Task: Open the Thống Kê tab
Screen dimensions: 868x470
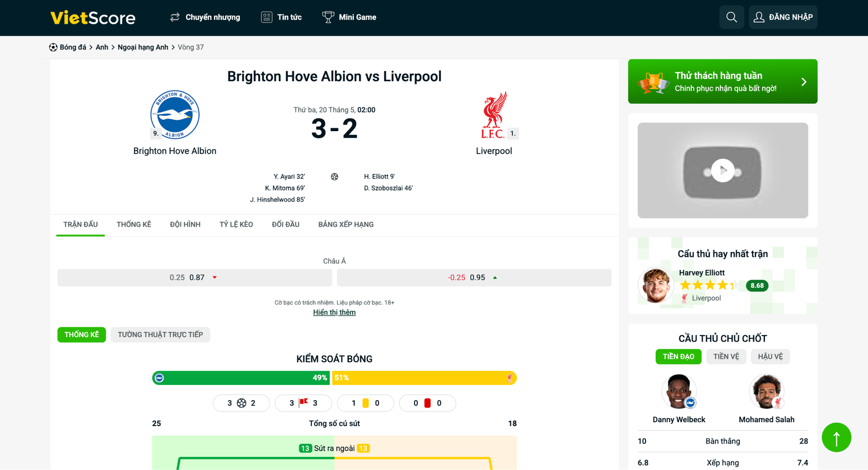Action: (133, 224)
